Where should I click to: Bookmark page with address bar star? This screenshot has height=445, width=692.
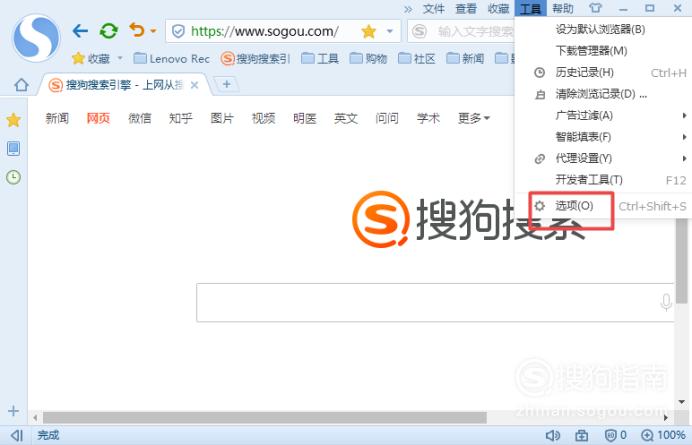pos(368,31)
